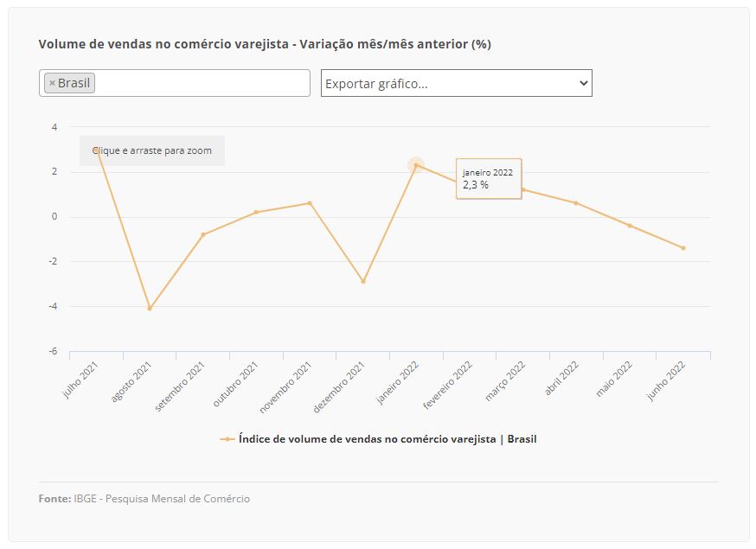Click the fevereiro 2022 axis label
Screen dimensions: 756x549
click(447, 385)
